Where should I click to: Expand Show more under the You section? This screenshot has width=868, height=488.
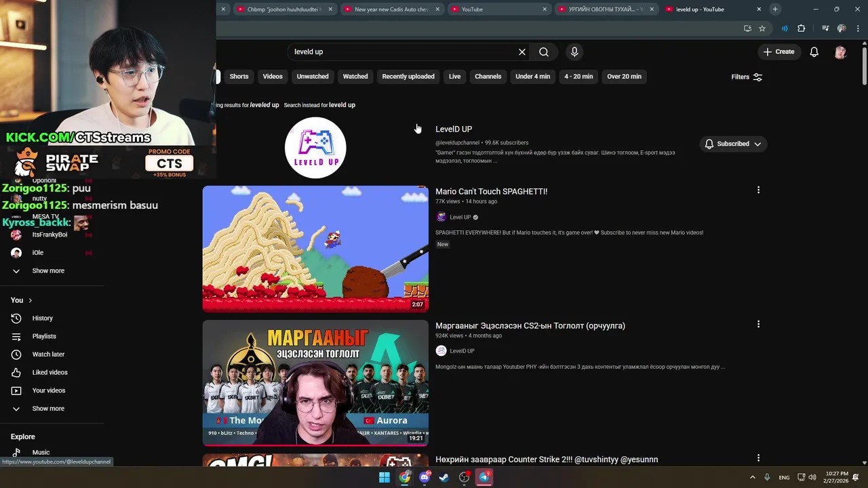pos(48,409)
